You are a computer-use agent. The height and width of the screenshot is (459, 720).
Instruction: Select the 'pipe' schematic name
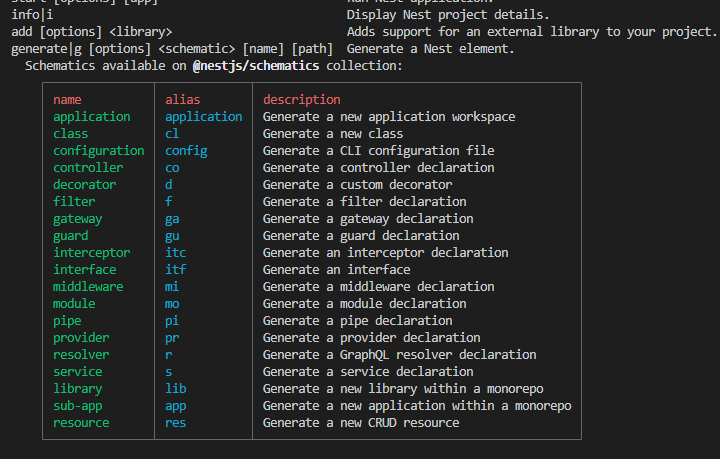click(x=67, y=321)
